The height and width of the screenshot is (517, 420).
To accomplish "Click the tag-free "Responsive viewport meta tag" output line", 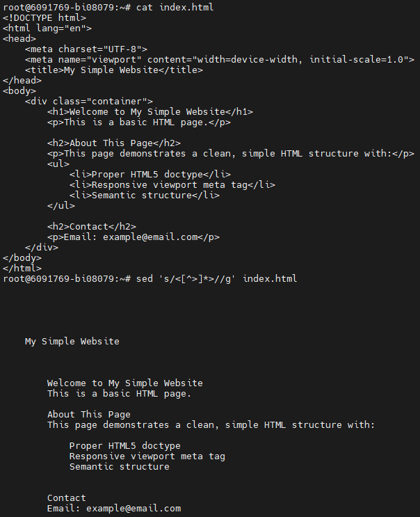I will [147, 456].
